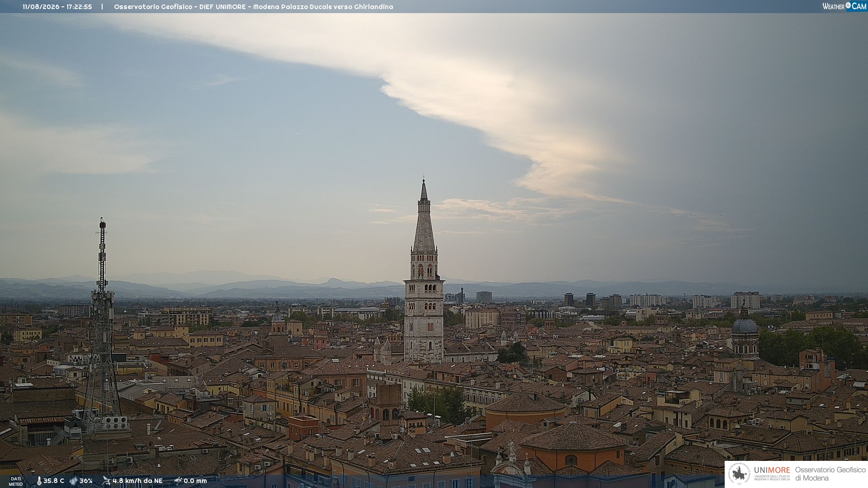Image resolution: width=868 pixels, height=488 pixels.
Task: Click the Osservatorio Geofisico di Modena text
Action: click(x=830, y=474)
